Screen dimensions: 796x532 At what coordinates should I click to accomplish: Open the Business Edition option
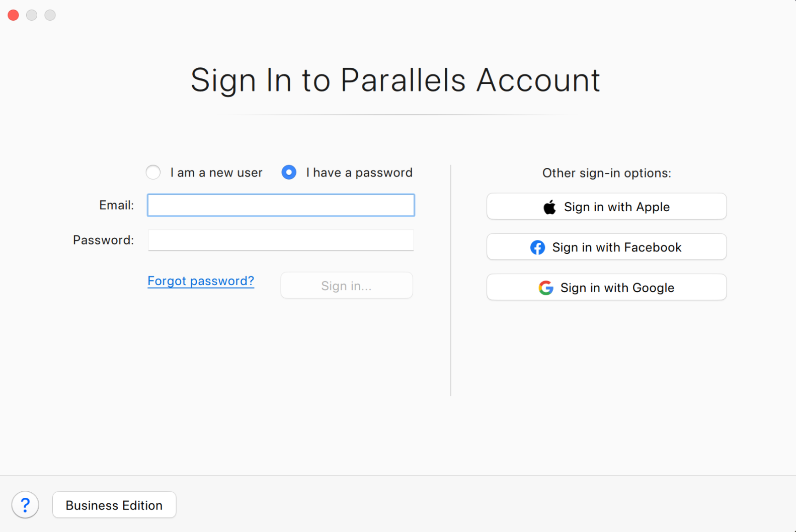(114, 505)
